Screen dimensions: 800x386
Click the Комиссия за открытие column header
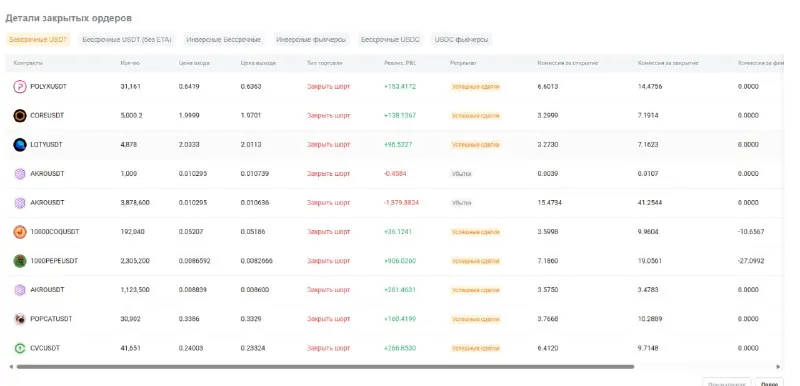click(568, 63)
